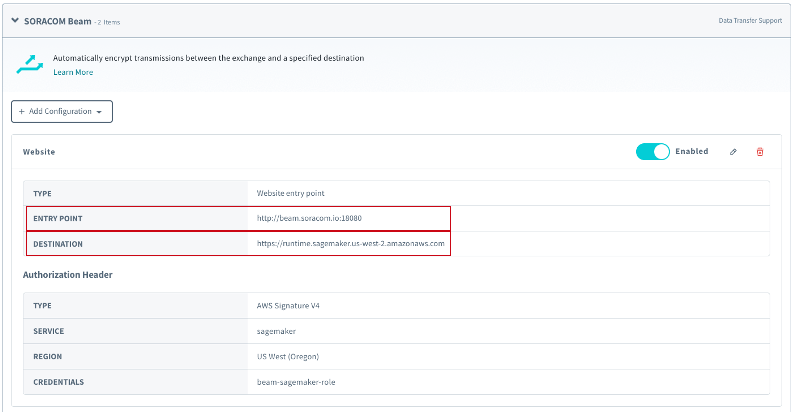Delete the Website configuration with trash icon
Screen dimensions: 792x412
(x=760, y=151)
